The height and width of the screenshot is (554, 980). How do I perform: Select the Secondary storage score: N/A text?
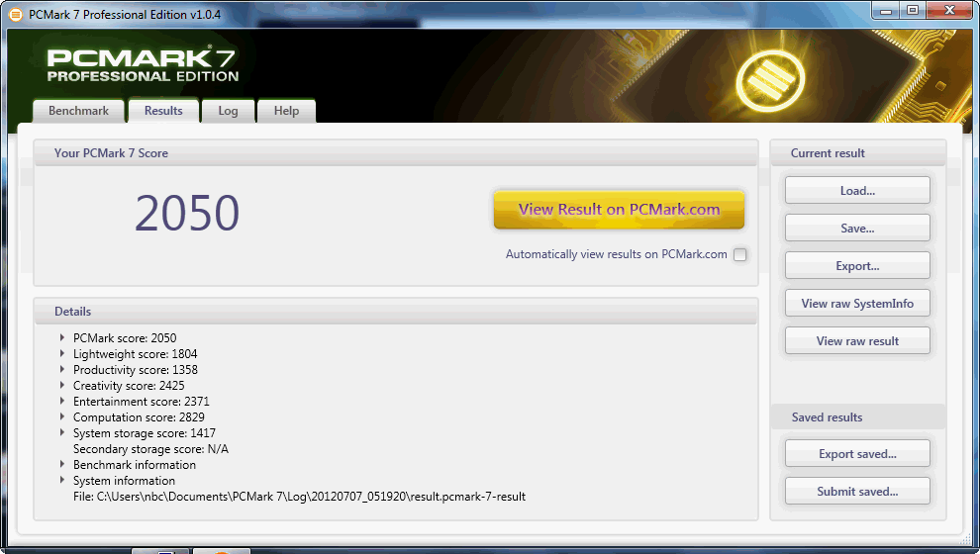150,449
